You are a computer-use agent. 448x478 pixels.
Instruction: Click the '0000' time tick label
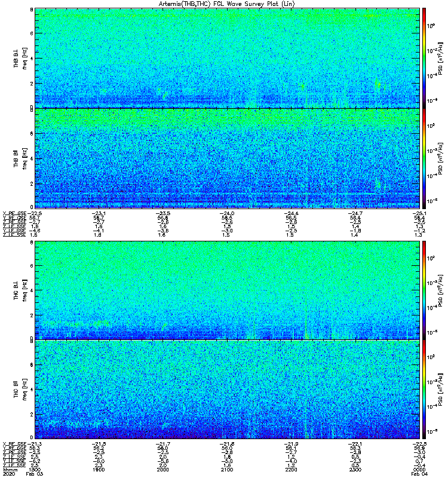click(419, 470)
